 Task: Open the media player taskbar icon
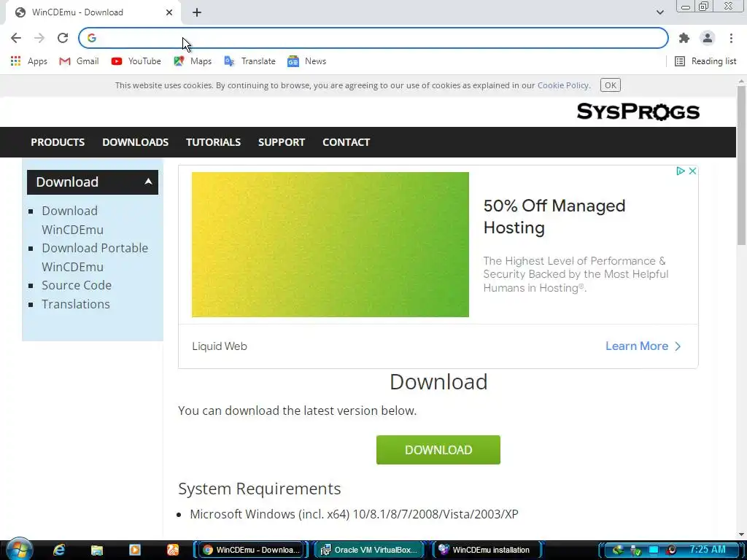[135, 550]
